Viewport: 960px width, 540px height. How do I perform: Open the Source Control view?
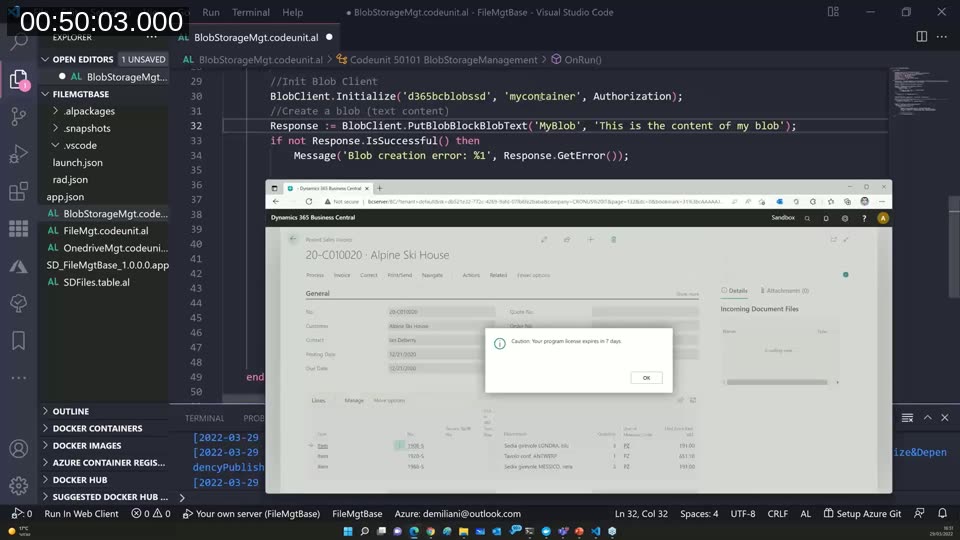(18, 116)
